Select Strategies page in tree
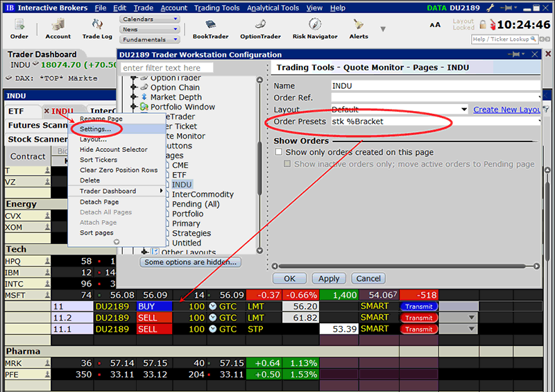 191,233
